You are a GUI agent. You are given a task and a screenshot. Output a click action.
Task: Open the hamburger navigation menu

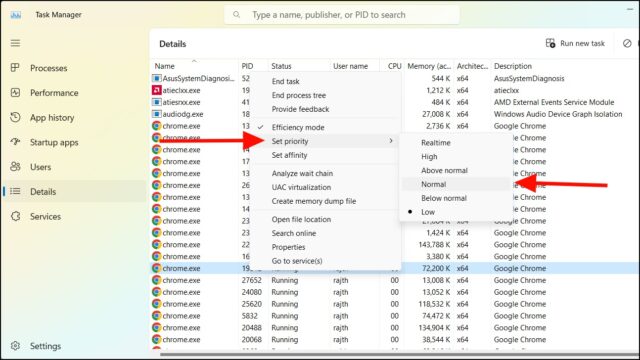(15, 43)
